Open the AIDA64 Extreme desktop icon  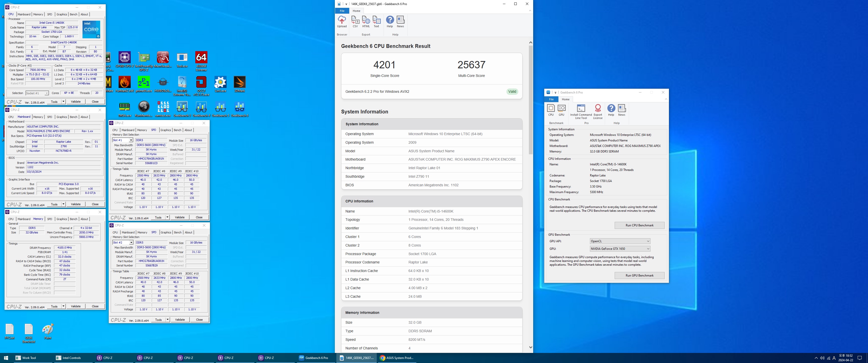[x=201, y=61]
